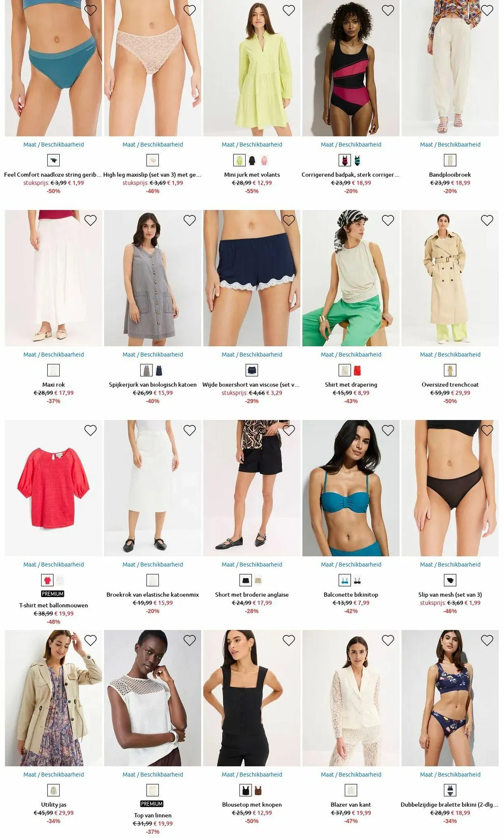This screenshot has height=840, width=504.
Task: Show Maat / Beschikbaarheid for Top van linnen
Action: coord(152,775)
